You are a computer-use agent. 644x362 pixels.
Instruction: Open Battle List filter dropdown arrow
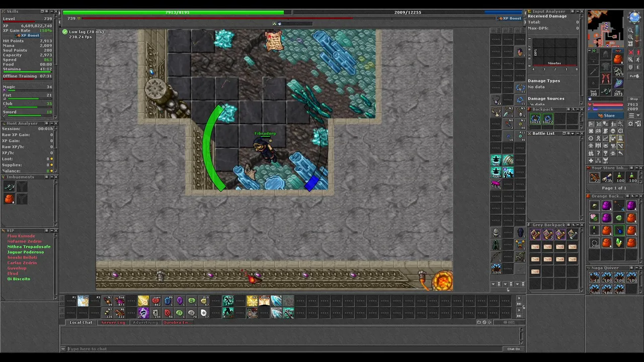(x=573, y=133)
